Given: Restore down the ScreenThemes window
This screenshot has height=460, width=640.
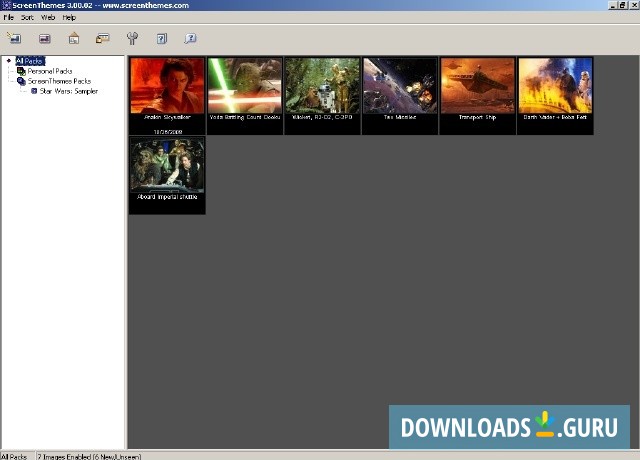Looking at the screenshot, I should click(622, 5).
